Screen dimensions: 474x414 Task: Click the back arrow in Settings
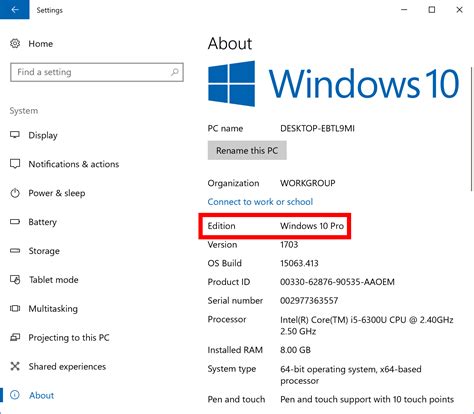pyautogui.click(x=14, y=10)
